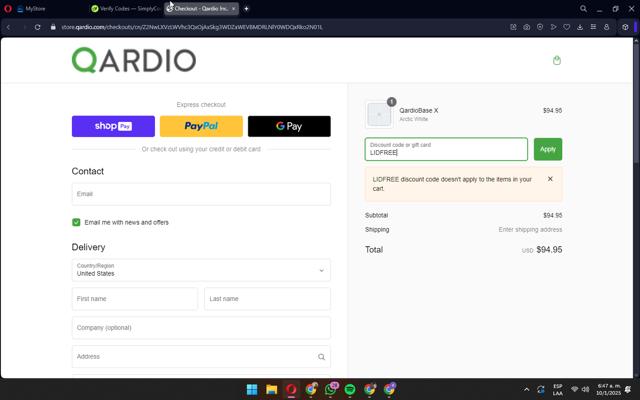Open the browser downloads icon
Viewport: 640px width, 400px height.
[580, 27]
